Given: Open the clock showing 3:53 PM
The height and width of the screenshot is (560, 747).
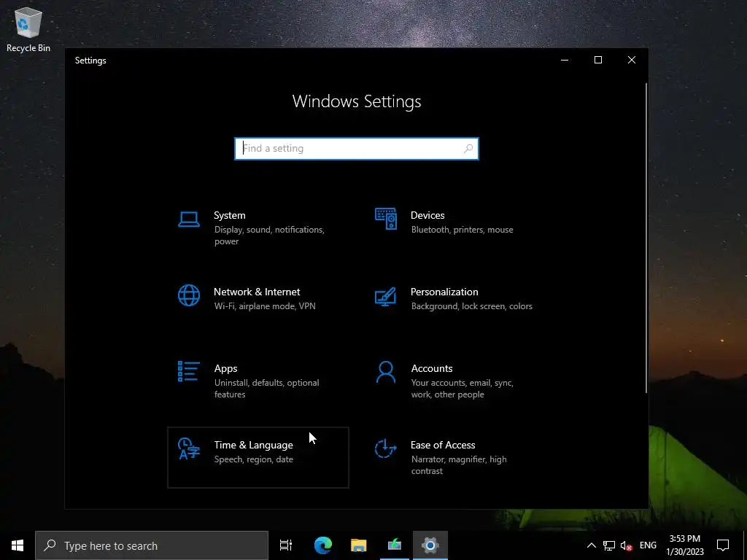Looking at the screenshot, I should tap(684, 545).
